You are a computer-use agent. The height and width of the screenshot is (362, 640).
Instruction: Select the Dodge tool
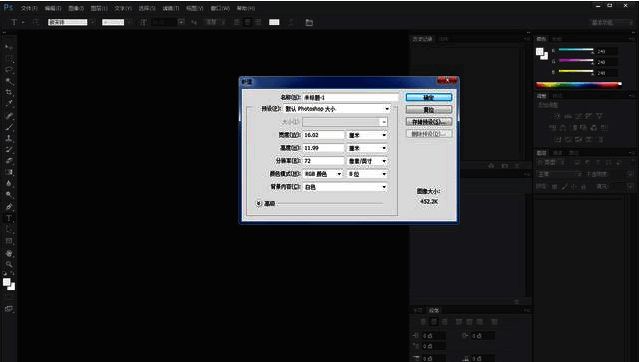click(x=9, y=195)
